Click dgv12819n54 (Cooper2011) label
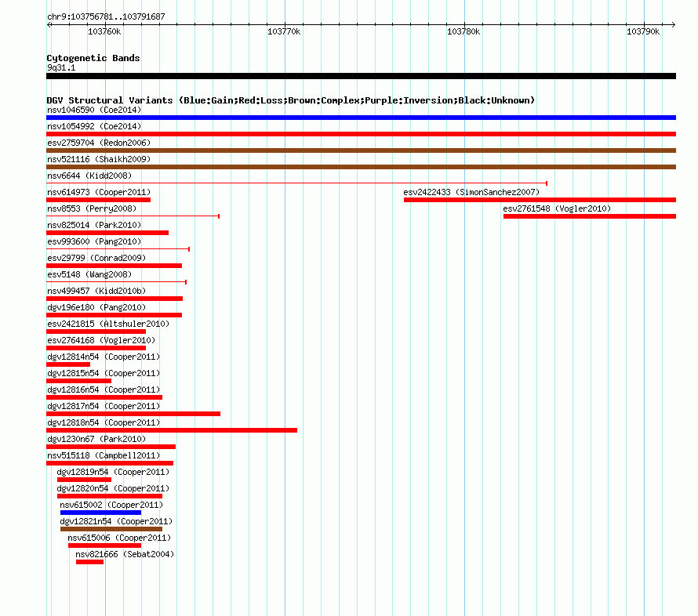Image resolution: width=698 pixels, height=616 pixels. click(x=113, y=472)
